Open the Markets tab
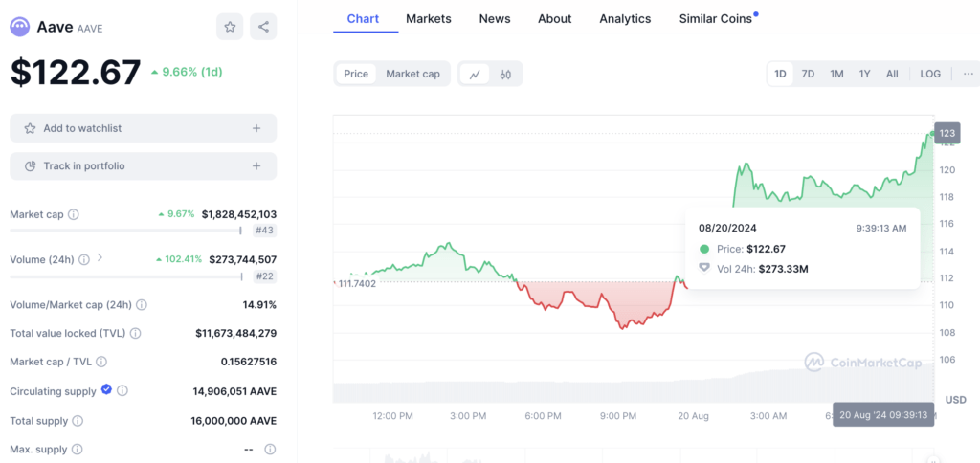 (428, 18)
